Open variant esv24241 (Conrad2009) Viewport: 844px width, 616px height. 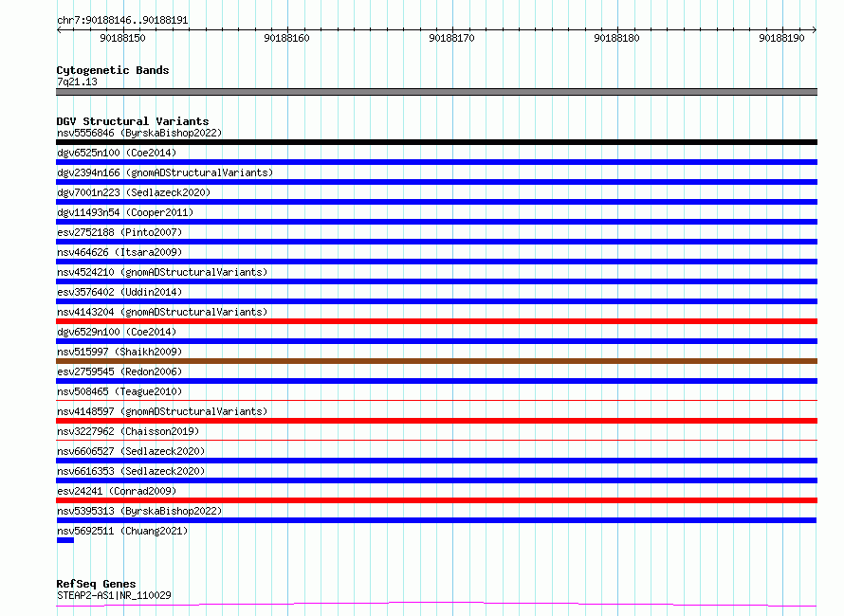117,491
